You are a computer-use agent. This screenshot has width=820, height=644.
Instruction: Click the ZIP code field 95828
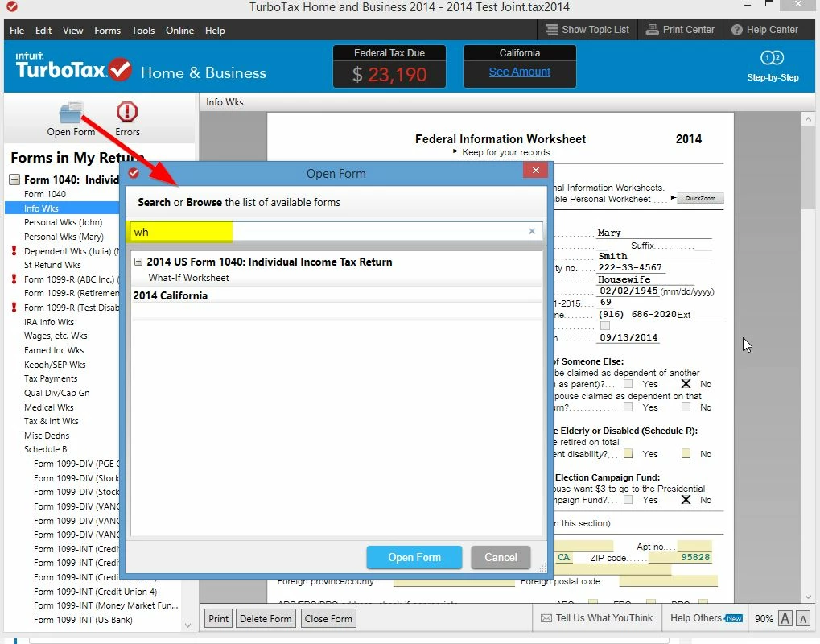(x=680, y=558)
